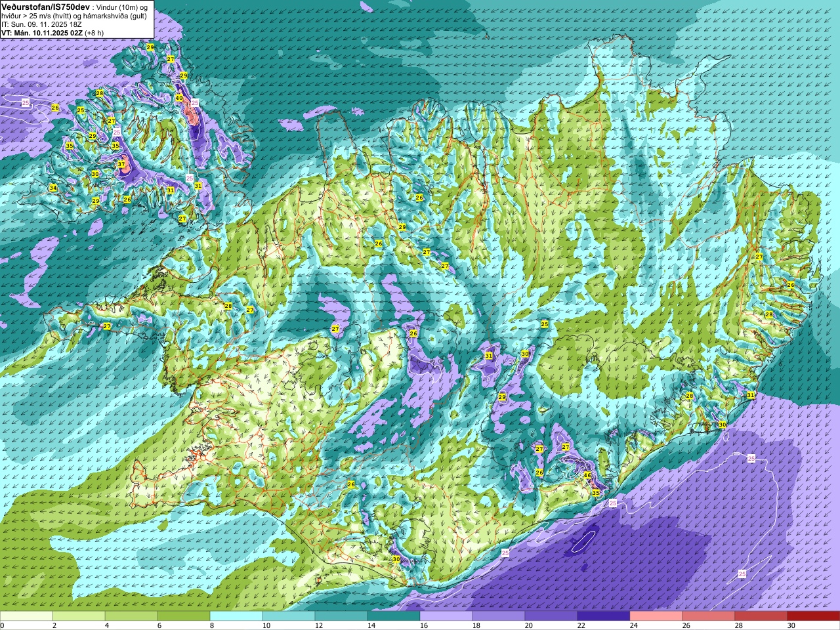Image resolution: width=840 pixels, height=630 pixels.
Task: Click the color scale tick number 20
Action: pyautogui.click(x=528, y=625)
